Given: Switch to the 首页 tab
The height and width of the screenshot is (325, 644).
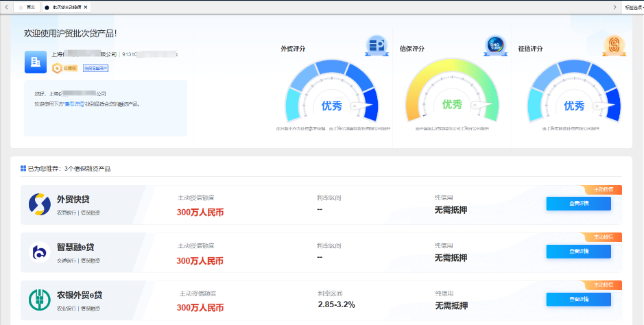Looking at the screenshot, I should pyautogui.click(x=27, y=7).
